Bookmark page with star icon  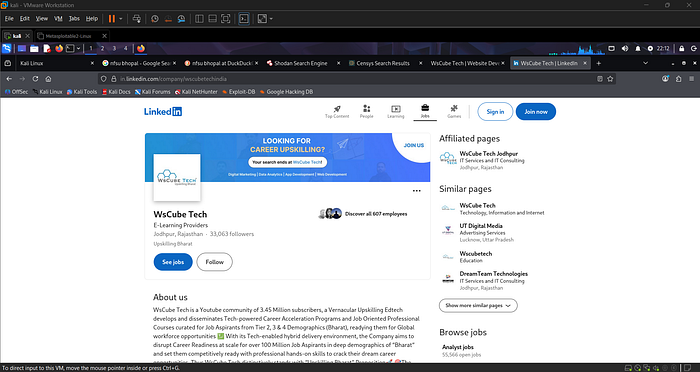click(610, 79)
